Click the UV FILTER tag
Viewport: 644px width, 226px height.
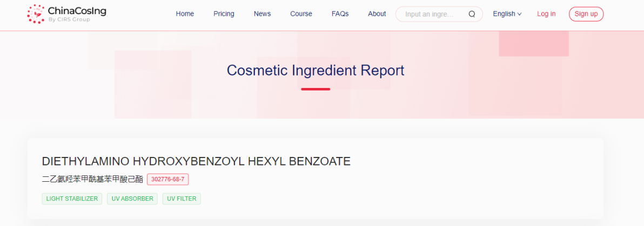[x=182, y=199]
